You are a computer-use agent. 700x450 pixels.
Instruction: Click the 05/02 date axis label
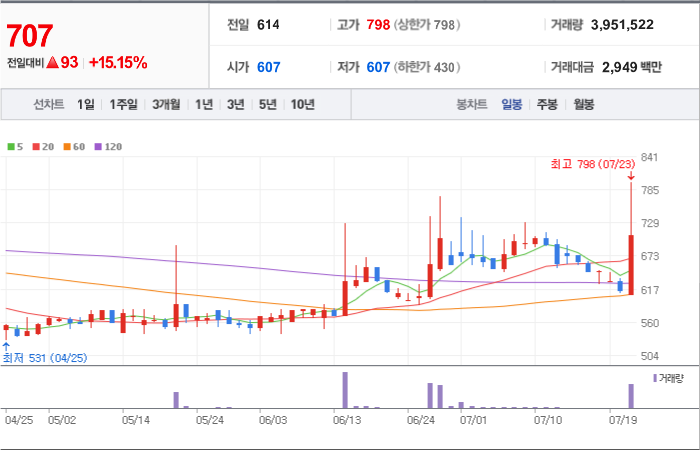coord(62,420)
